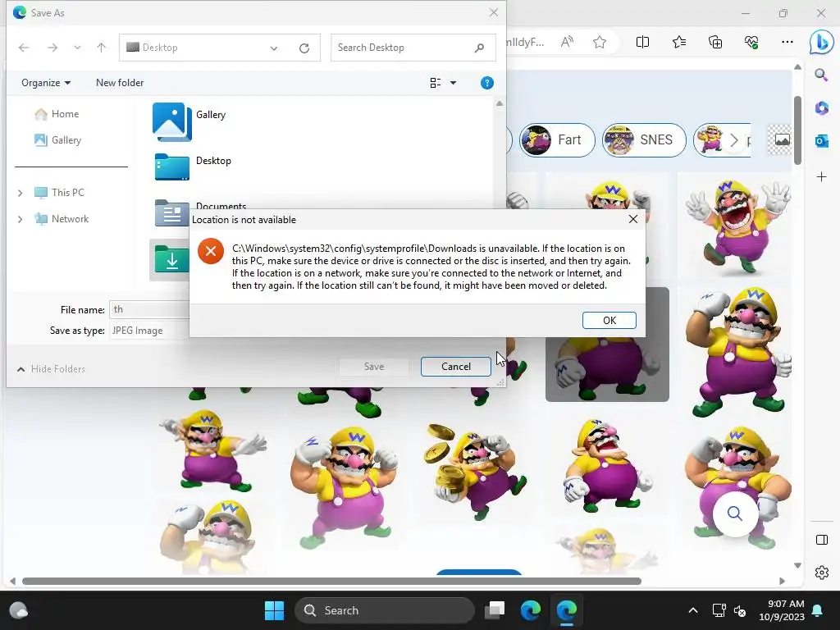Show more filter chips with arrow
This screenshot has height=630, width=840.
[734, 141]
